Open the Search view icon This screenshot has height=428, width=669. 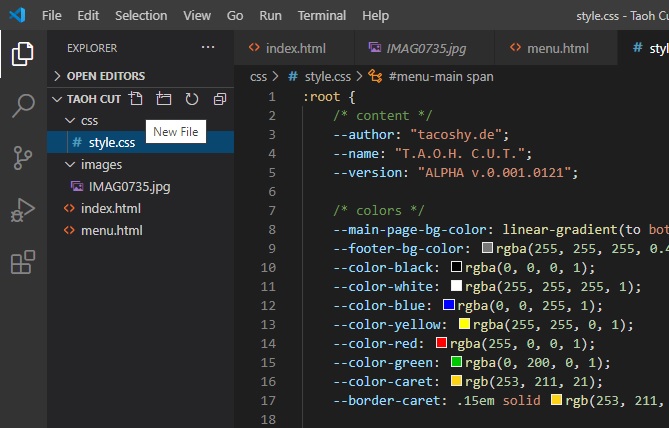click(x=22, y=106)
